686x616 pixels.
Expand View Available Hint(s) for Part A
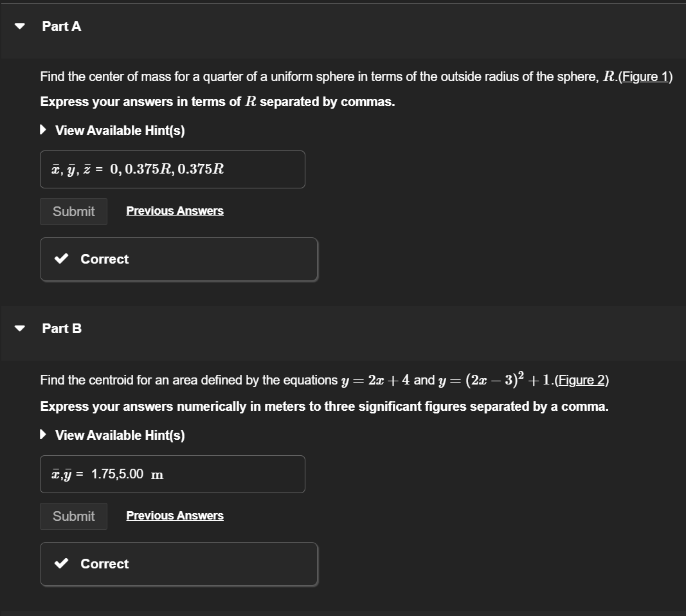click(119, 130)
